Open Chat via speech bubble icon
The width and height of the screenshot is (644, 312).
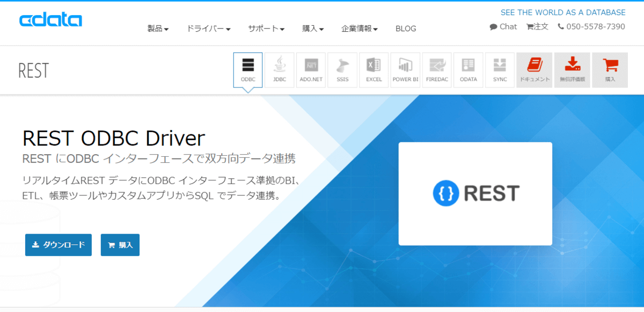[503, 26]
